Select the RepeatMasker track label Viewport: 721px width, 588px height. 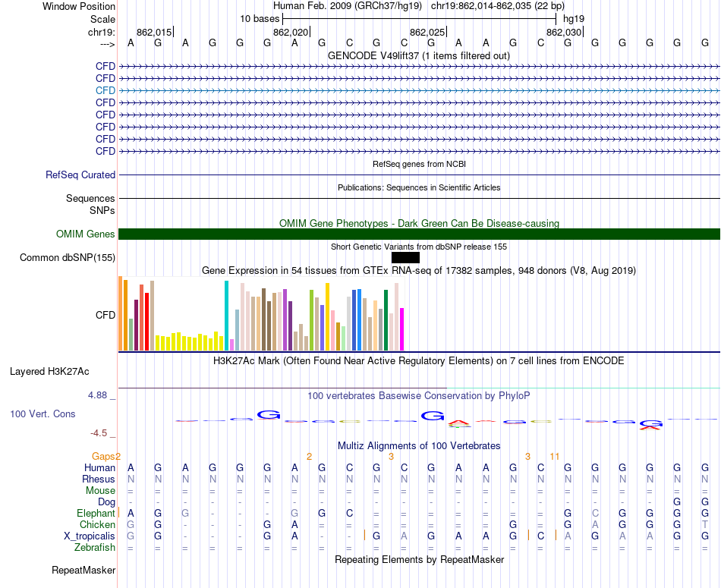click(83, 570)
